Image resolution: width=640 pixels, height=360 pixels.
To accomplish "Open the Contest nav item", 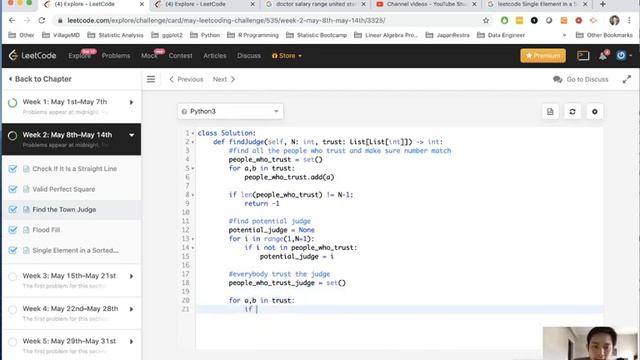I will [180, 56].
